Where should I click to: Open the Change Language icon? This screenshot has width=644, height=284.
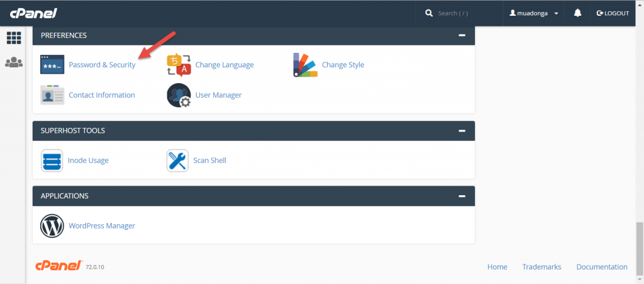pyautogui.click(x=179, y=65)
